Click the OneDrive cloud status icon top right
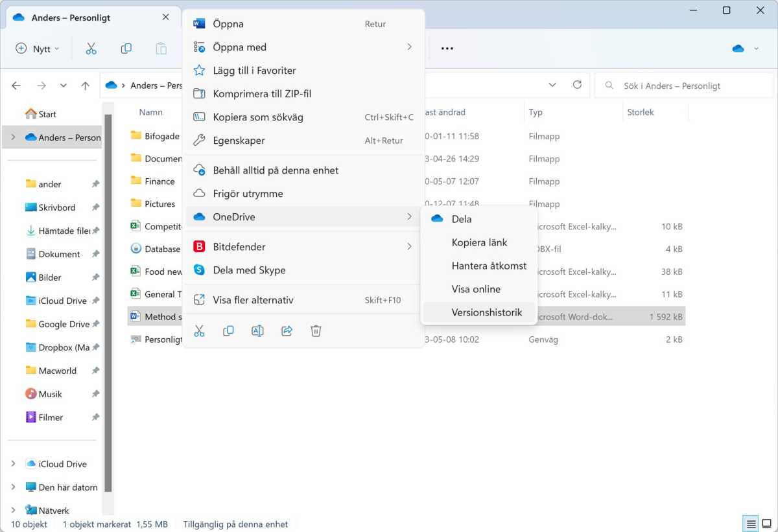Screen dimensions: 778x532 point(738,49)
